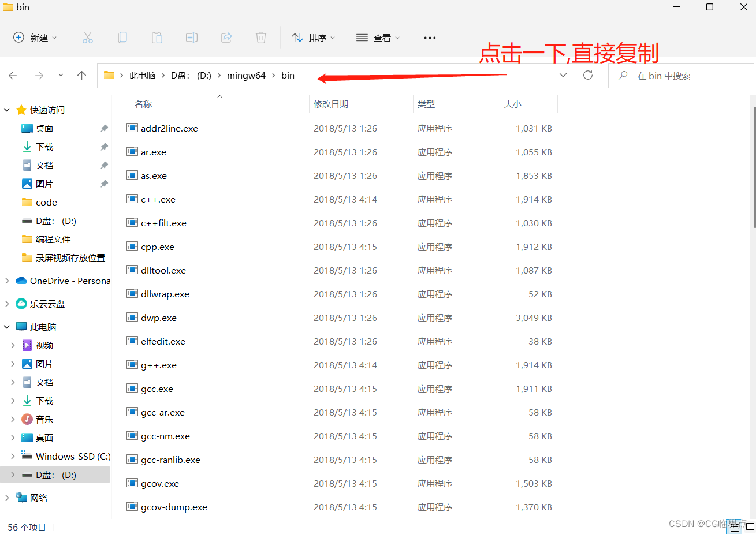
Task: Click the Cut scissors icon
Action: [x=88, y=38]
